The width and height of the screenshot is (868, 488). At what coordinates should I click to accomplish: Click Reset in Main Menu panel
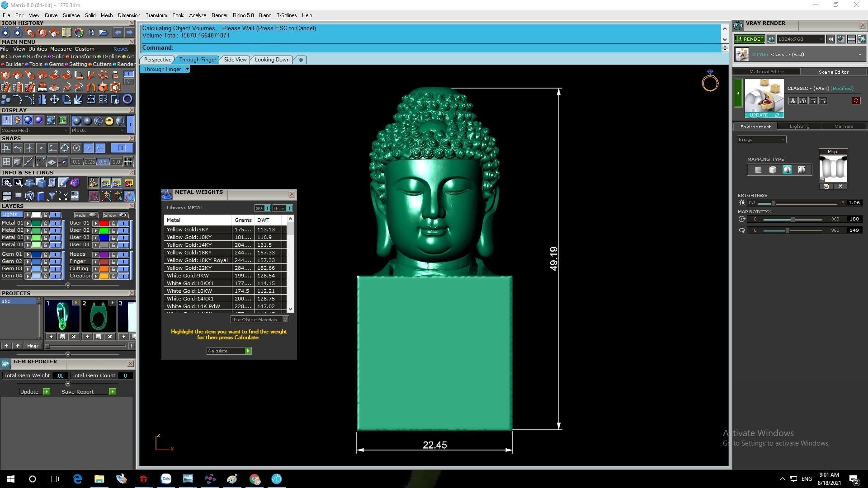click(x=120, y=49)
